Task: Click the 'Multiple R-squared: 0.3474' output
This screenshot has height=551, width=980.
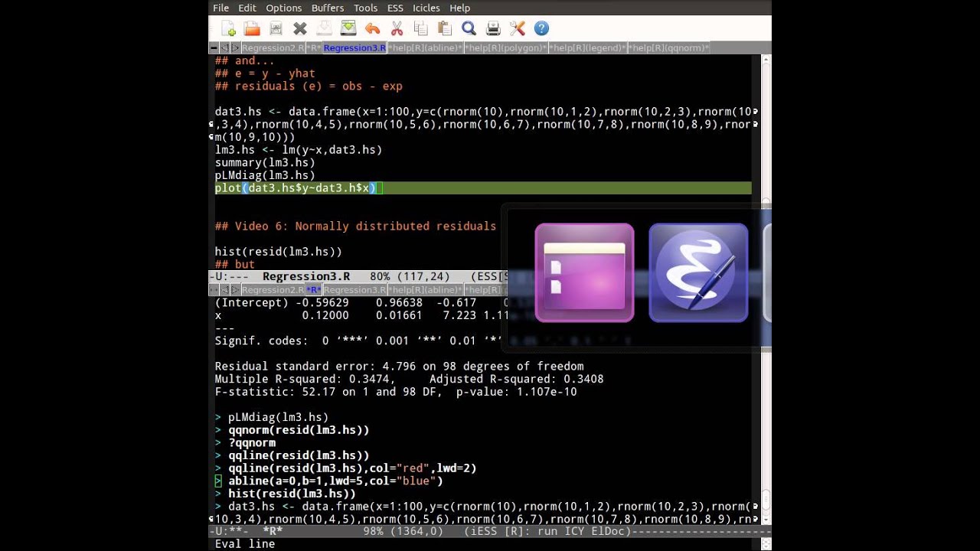Action: (x=305, y=380)
